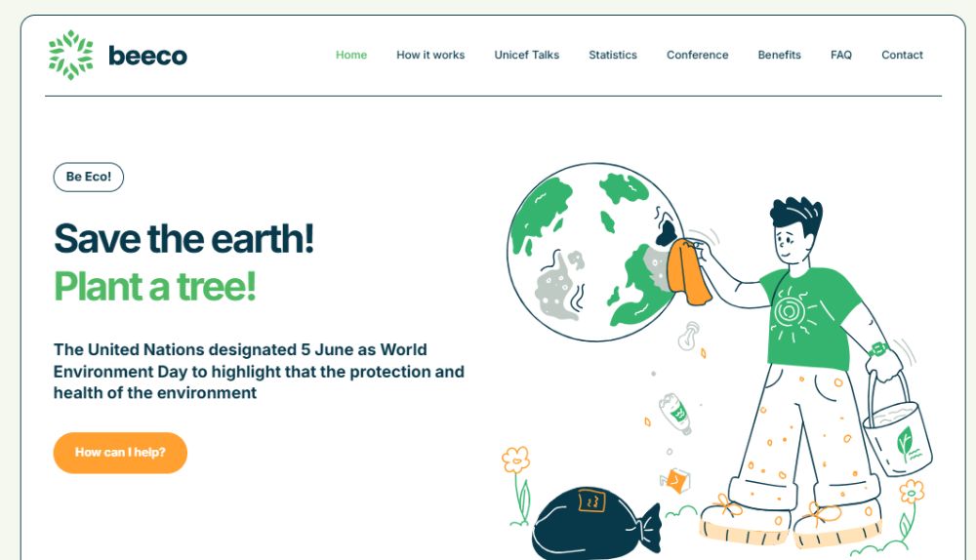Navigate to the Conference page
976x560 pixels.
click(x=697, y=55)
